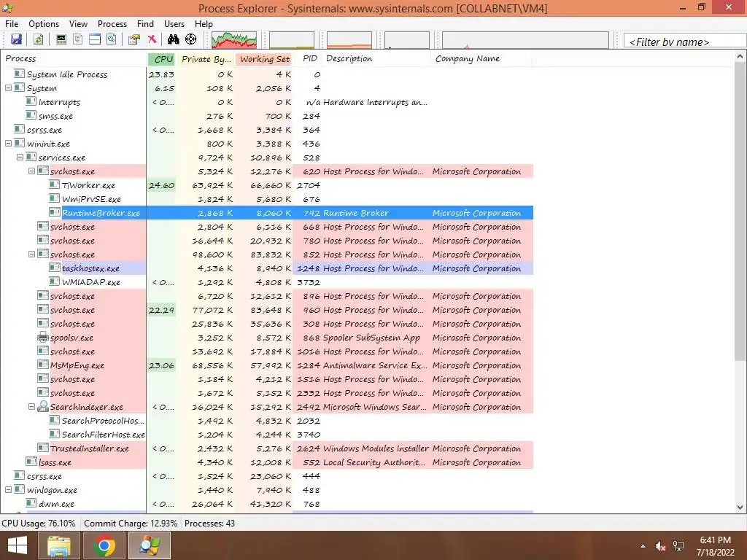
Task: Click the process icon beside TiWorker.exe
Action: [54, 184]
